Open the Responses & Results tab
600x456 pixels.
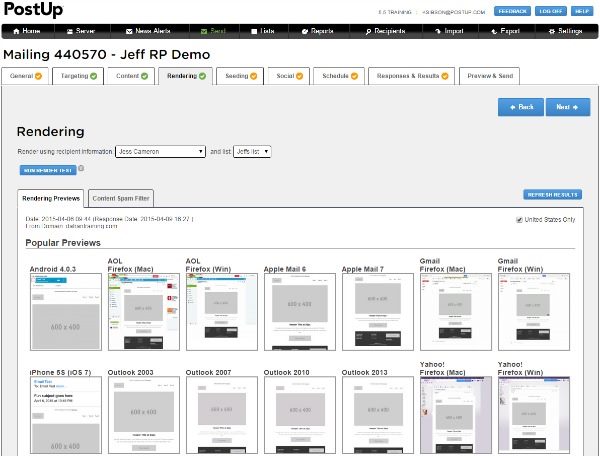pyautogui.click(x=411, y=76)
